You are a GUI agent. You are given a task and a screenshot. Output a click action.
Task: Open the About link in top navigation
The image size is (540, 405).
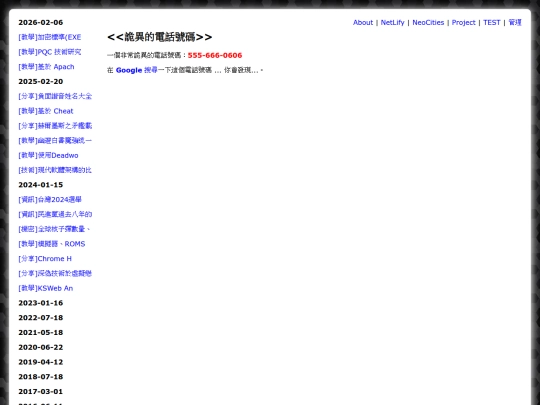tap(363, 22)
